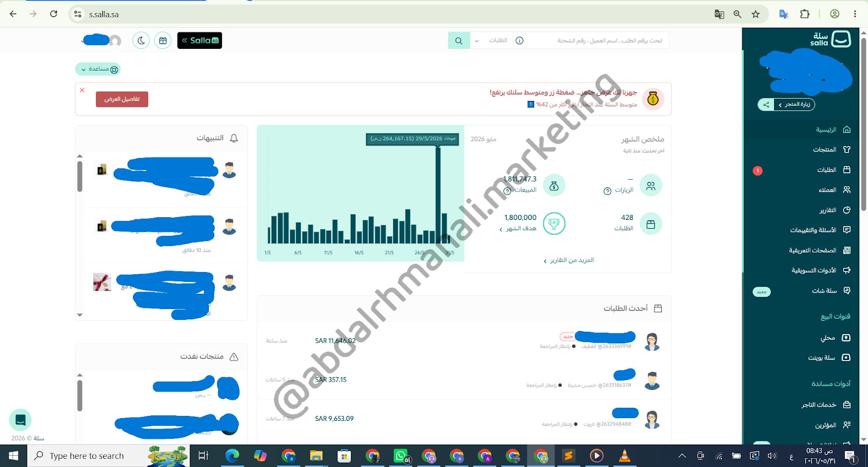Click the help question mark beside الزيارات
868x467 pixels.
608,191
